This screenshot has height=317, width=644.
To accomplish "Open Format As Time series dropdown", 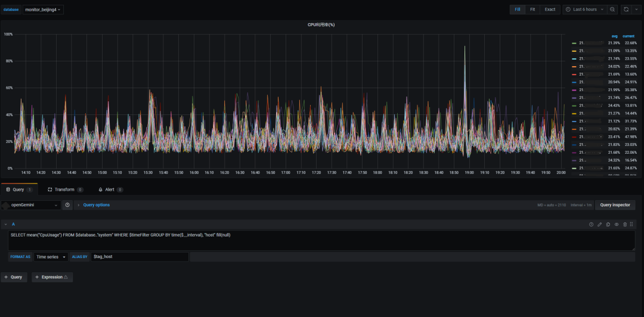I will pyautogui.click(x=51, y=257).
